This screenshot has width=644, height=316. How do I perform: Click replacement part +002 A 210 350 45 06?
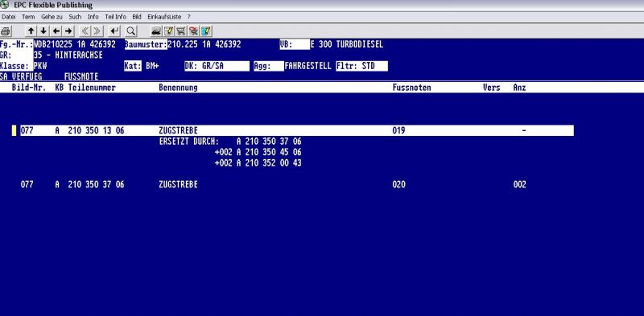(x=258, y=152)
